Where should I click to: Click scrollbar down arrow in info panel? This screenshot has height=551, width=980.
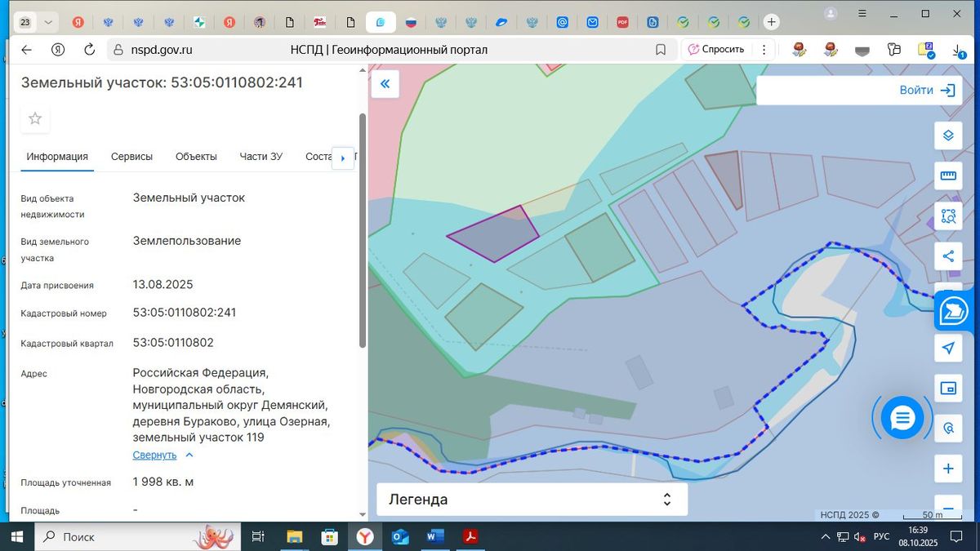(363, 514)
